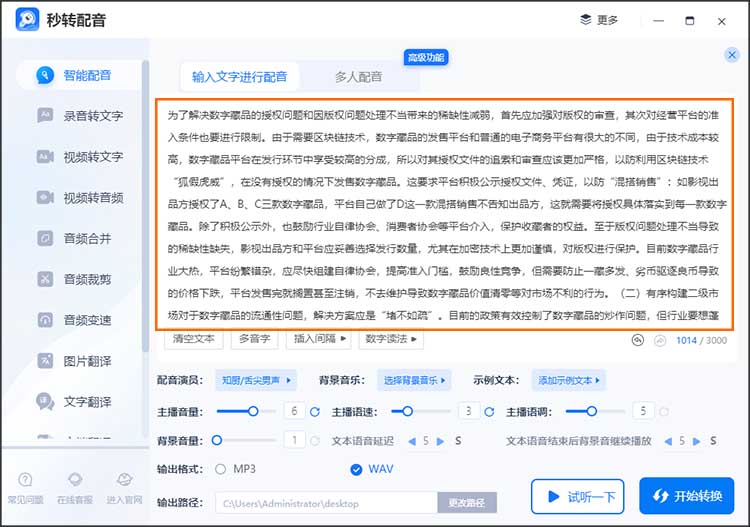Click the undo arrow icon near word count
The height and width of the screenshot is (527, 750).
click(x=638, y=340)
